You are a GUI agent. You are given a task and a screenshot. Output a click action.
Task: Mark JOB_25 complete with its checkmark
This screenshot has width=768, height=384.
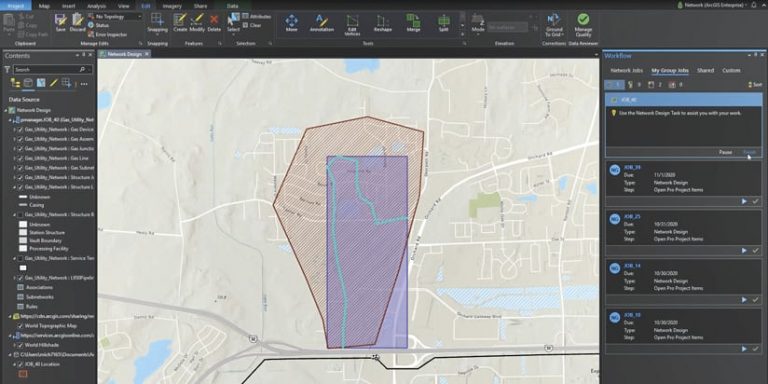point(755,250)
